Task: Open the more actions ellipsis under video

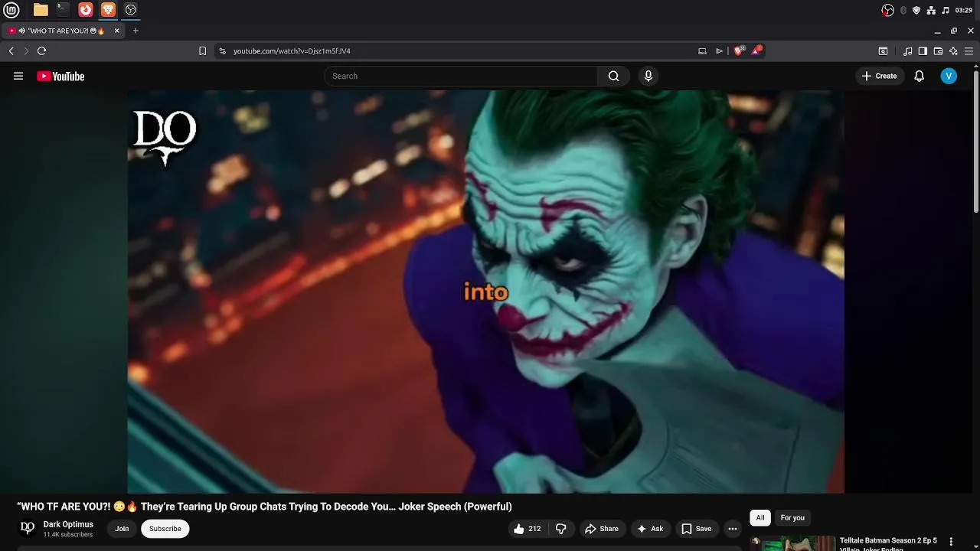Action: click(x=733, y=529)
